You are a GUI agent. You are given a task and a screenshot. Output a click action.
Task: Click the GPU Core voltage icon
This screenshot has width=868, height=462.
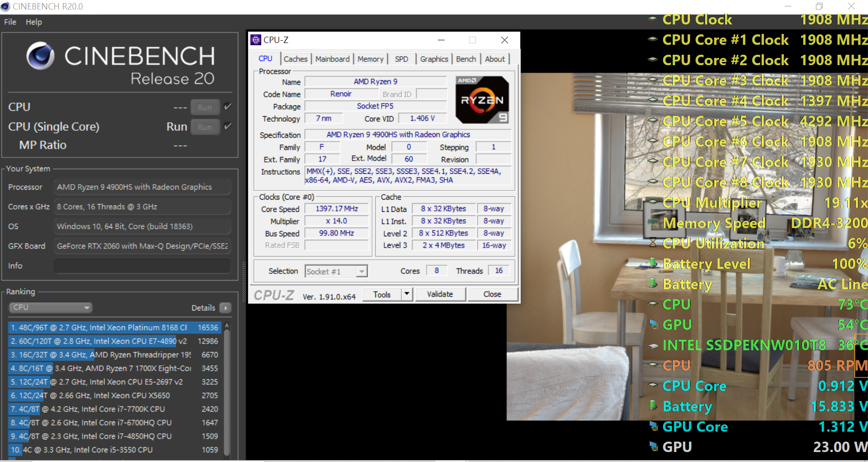(x=653, y=426)
